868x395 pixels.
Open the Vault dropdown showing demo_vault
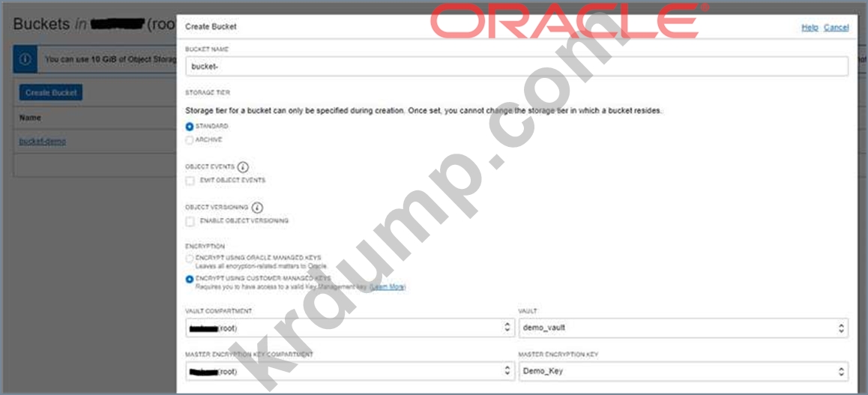pos(683,328)
